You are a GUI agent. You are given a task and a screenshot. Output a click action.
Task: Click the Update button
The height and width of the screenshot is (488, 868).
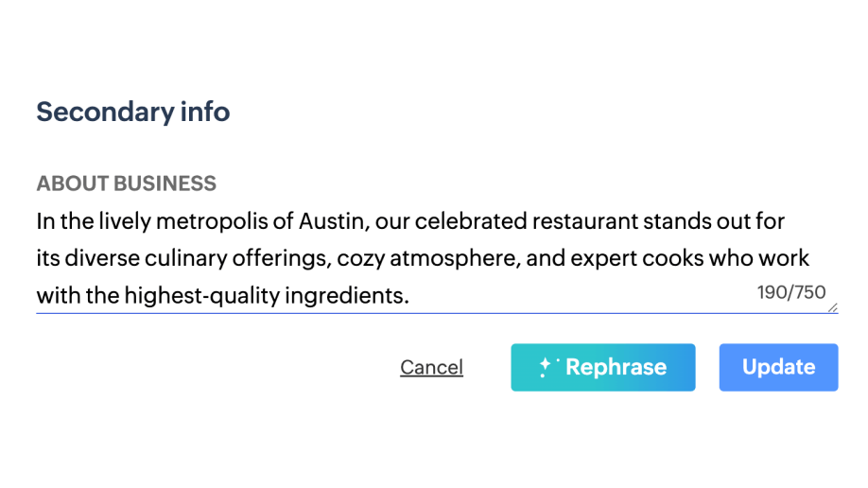click(x=778, y=368)
